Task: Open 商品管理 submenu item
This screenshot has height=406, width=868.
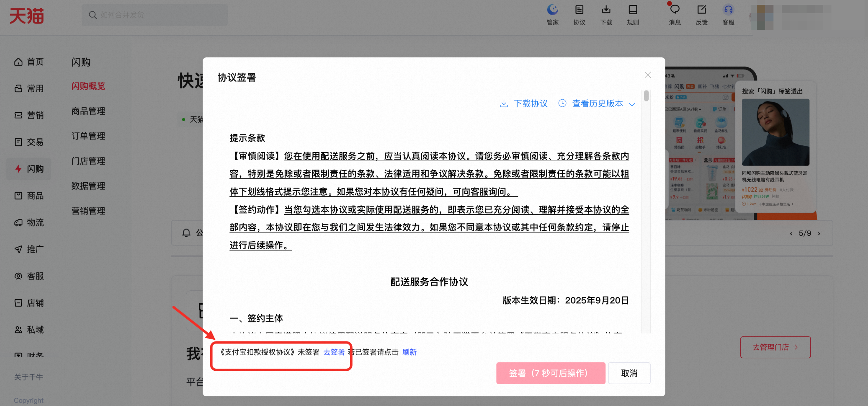Action: pos(88,111)
